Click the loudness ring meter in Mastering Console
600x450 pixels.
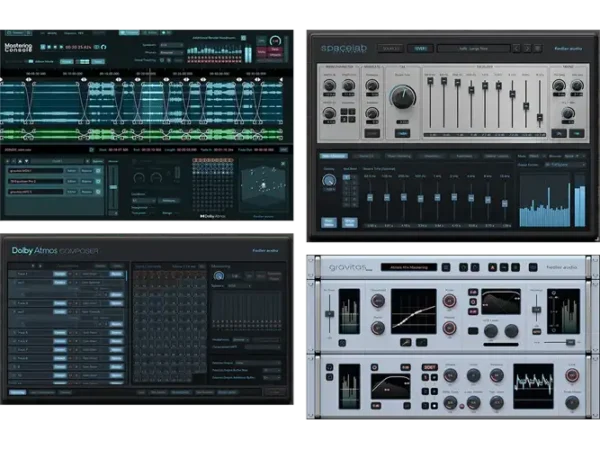tap(275, 41)
